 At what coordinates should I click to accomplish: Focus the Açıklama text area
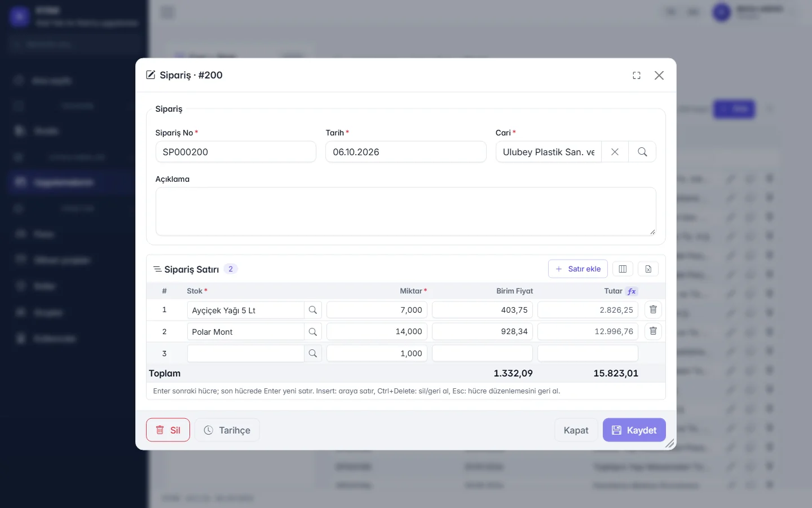pyautogui.click(x=406, y=212)
